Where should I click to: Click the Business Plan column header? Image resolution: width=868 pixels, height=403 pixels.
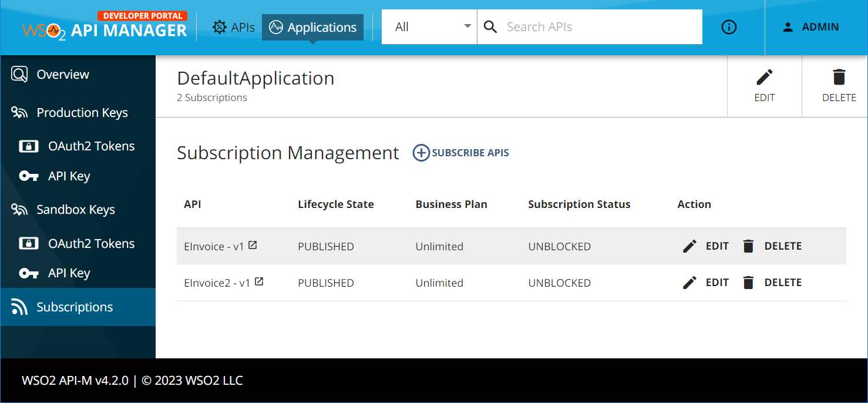[x=452, y=204]
